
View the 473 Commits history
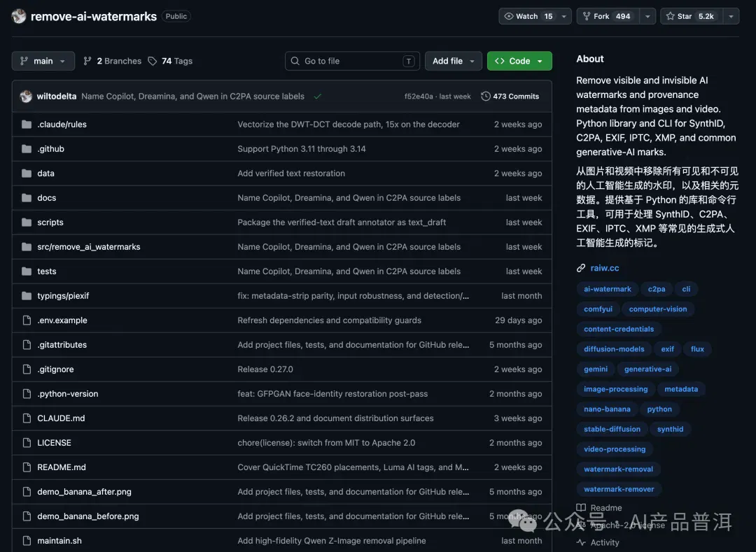[510, 97]
